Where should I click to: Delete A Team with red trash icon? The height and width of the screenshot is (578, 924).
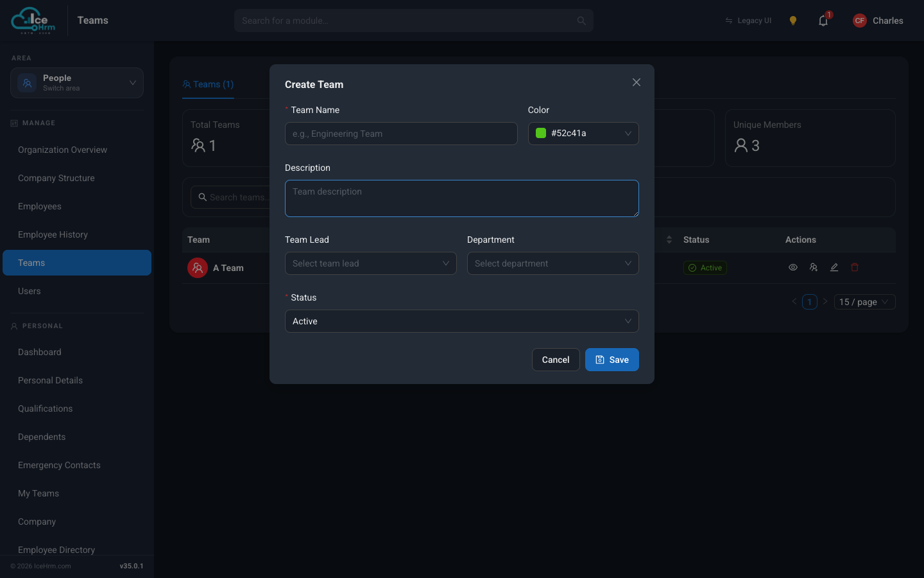(855, 267)
